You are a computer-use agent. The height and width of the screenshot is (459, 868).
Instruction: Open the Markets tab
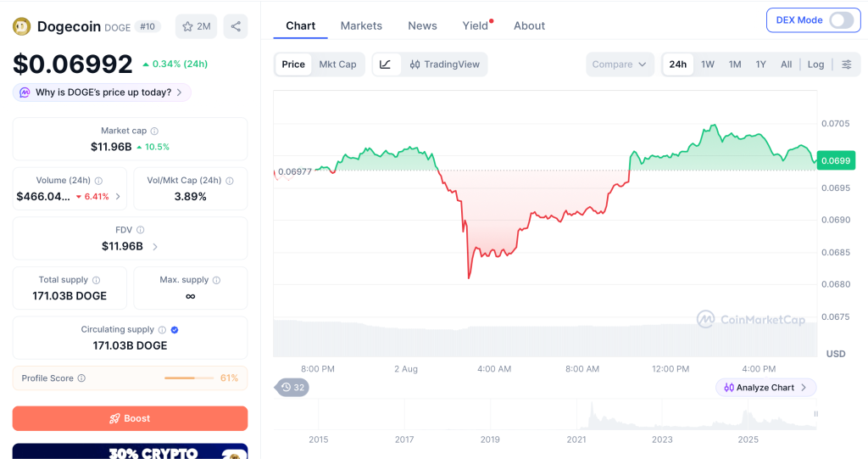point(361,26)
